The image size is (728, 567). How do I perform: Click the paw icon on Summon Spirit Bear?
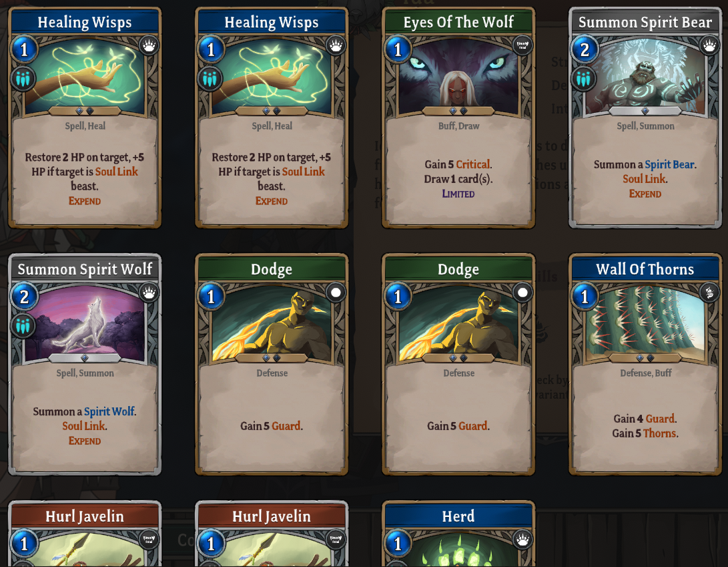pyautogui.click(x=709, y=45)
